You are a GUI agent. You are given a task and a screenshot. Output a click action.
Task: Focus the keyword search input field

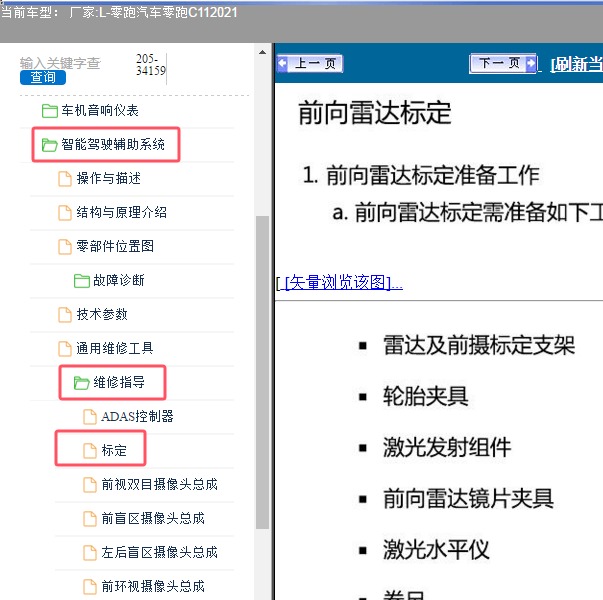60,63
